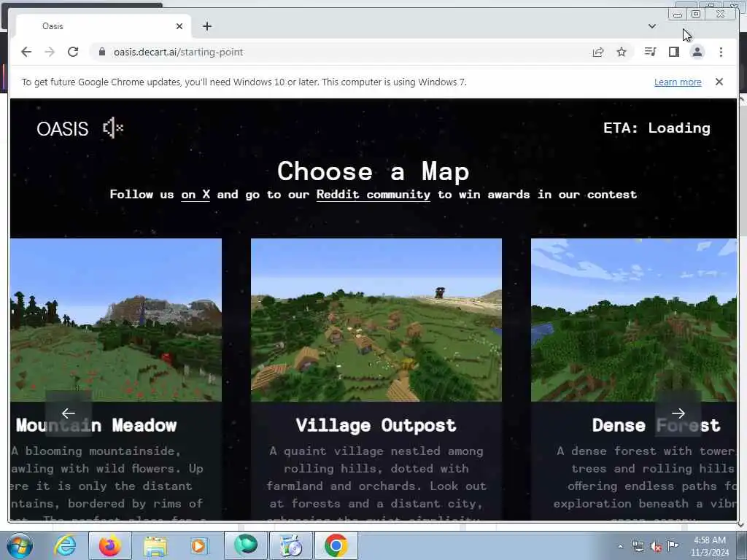Screen dimensions: 747x560
Task: Select the Mountain Meadow map image
Action: coord(116,320)
